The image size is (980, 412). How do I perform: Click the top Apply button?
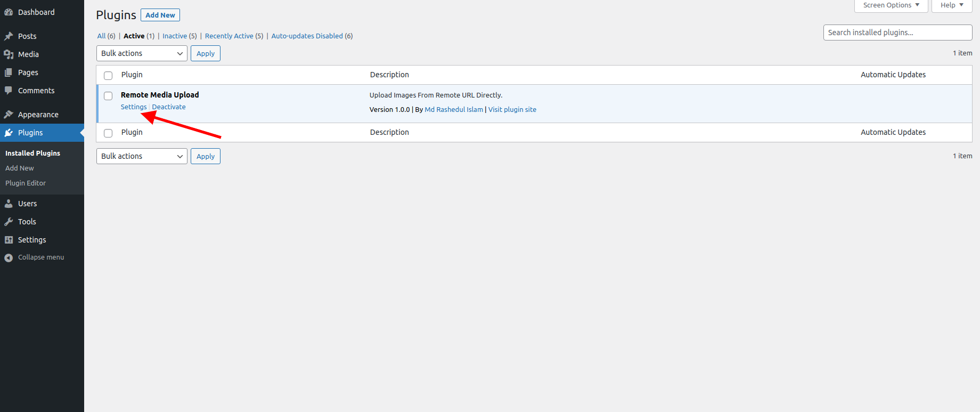(206, 53)
